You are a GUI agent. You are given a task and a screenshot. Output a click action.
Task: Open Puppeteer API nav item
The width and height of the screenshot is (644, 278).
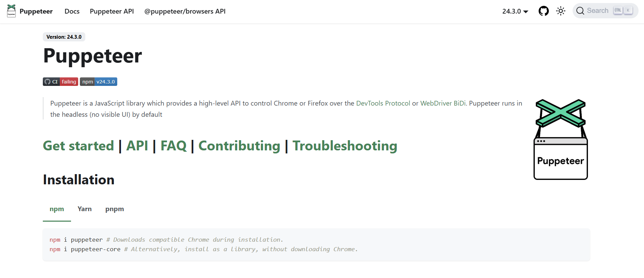(x=112, y=11)
